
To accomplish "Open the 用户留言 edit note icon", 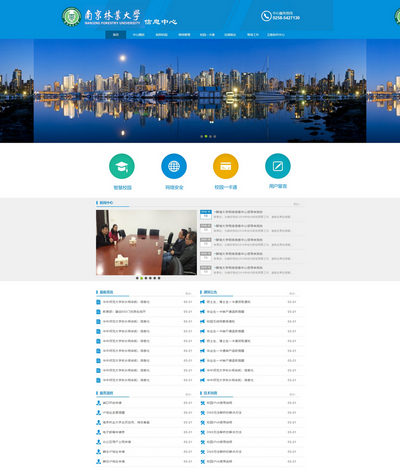I will (278, 166).
